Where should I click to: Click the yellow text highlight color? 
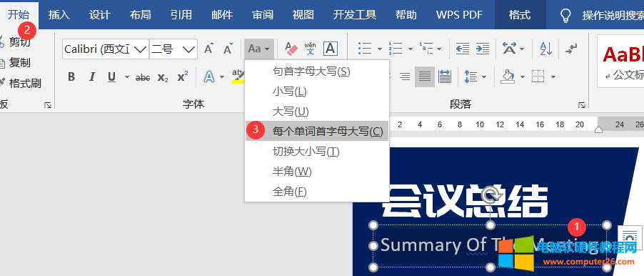(x=238, y=77)
